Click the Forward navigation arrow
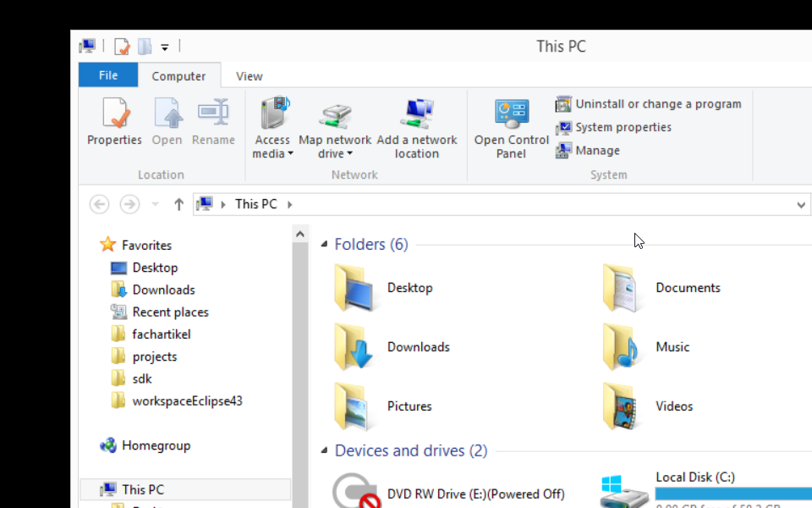812x508 pixels. [x=129, y=204]
